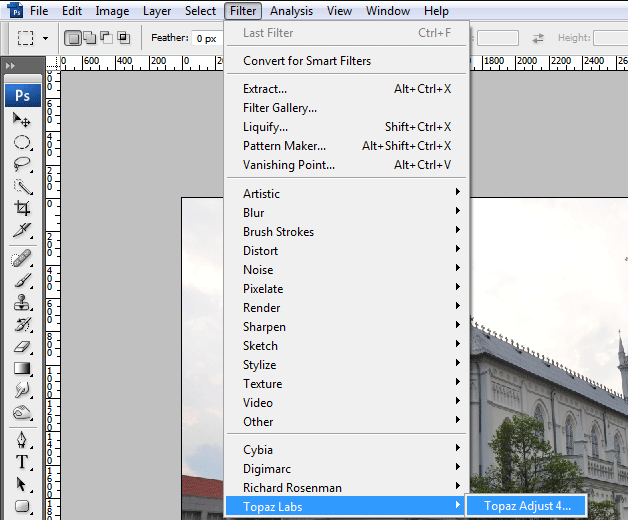Click the Ps logo atop the toolbox
This screenshot has height=520, width=628.
tap(23, 95)
